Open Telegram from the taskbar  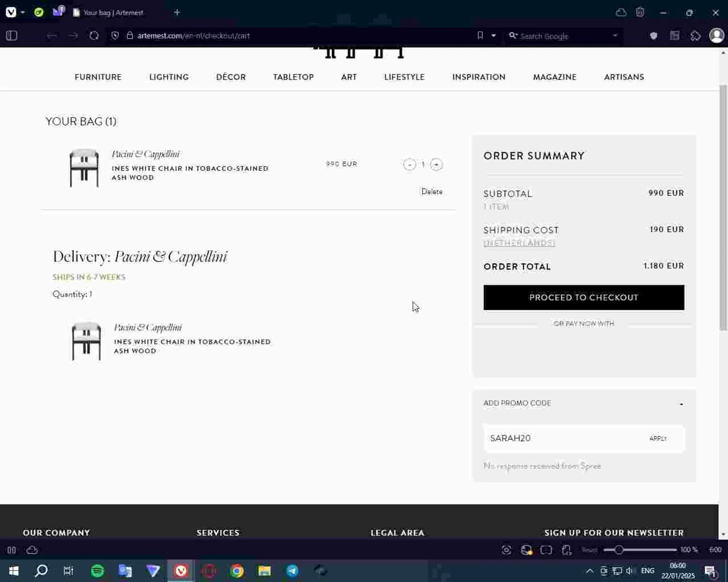coord(293,571)
